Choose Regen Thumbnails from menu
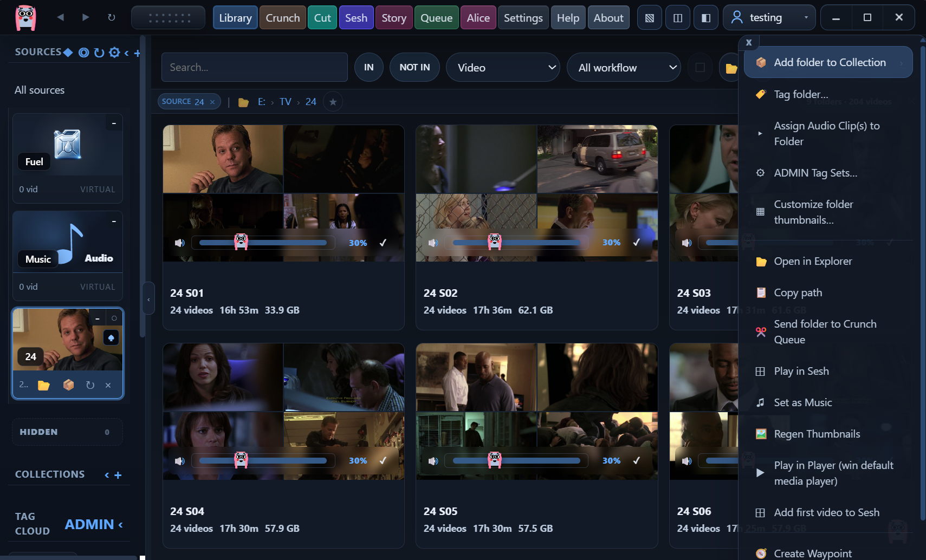 828,434
